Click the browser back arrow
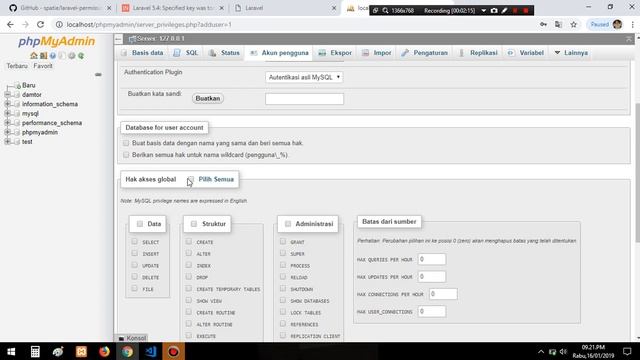Image resolution: width=640 pixels, height=360 pixels. click(10, 24)
